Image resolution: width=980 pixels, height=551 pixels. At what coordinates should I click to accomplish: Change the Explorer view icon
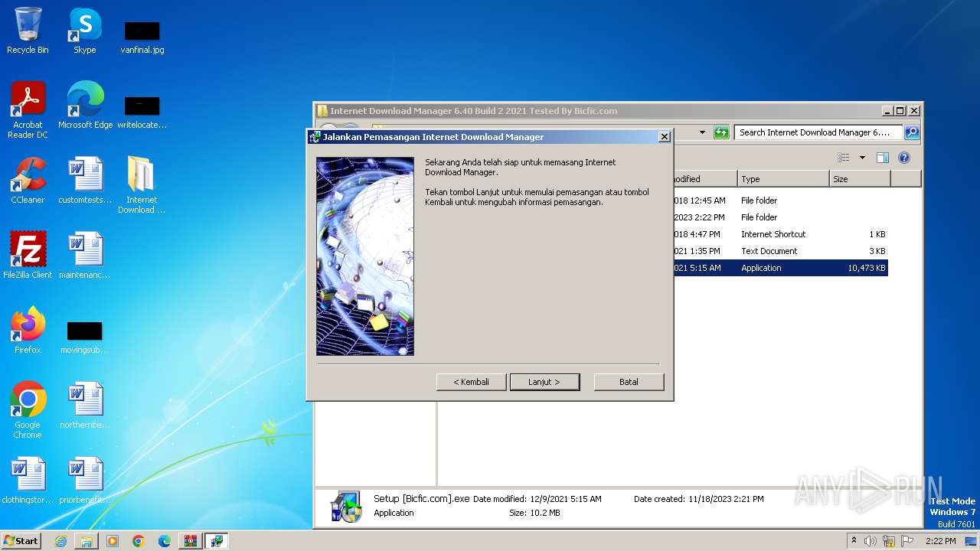pyautogui.click(x=844, y=158)
